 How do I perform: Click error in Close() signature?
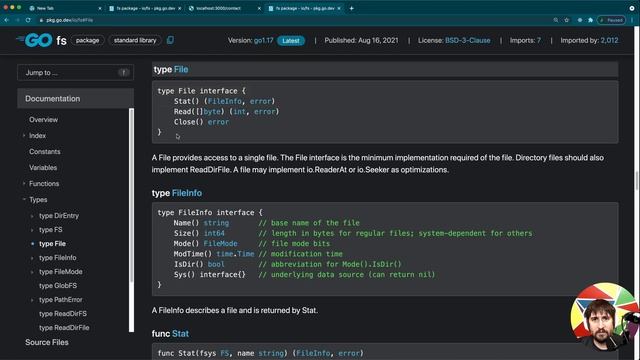coord(218,122)
